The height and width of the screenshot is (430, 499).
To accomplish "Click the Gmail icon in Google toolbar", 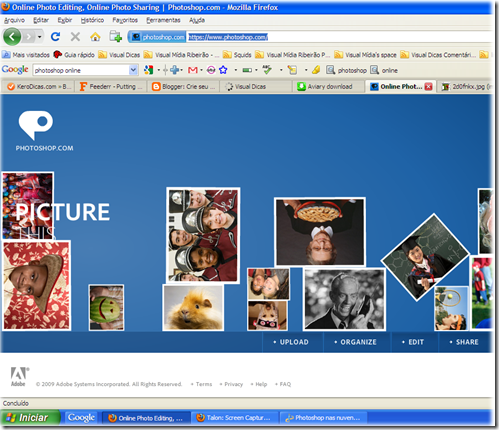I will 193,70.
